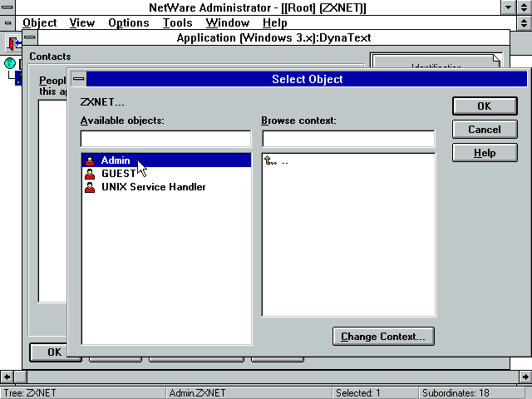Click the globe Root icon in tree
The width and height of the screenshot is (532, 399).
tap(10, 63)
